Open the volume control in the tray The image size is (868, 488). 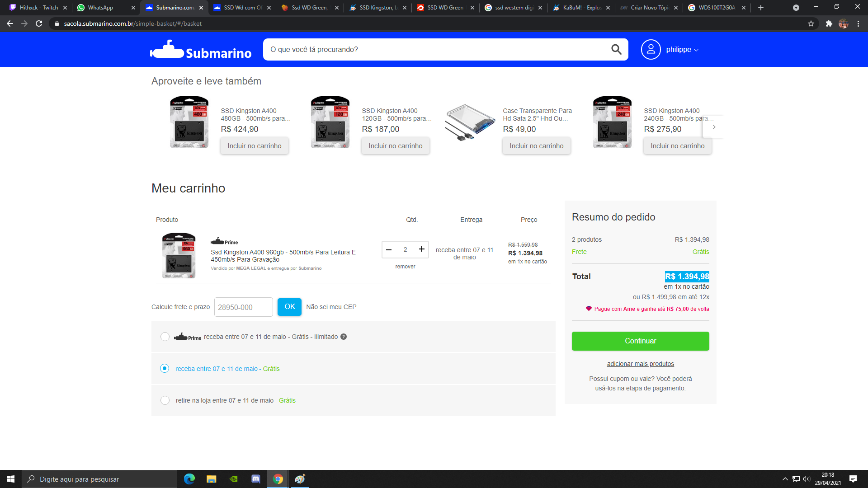tap(807, 479)
